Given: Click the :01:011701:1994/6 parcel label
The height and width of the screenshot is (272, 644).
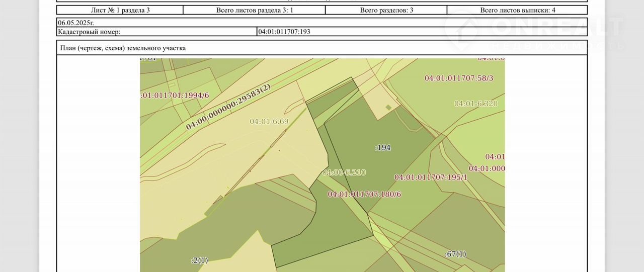Looking at the screenshot, I should tap(175, 96).
